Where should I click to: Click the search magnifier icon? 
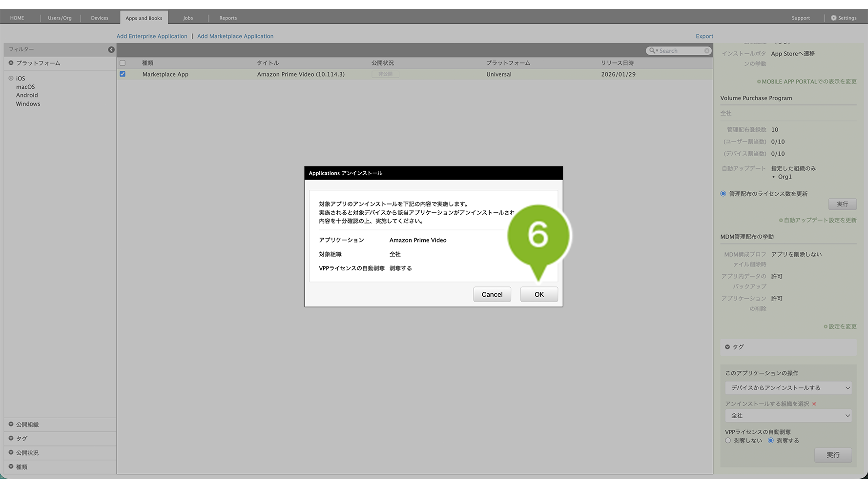point(652,51)
